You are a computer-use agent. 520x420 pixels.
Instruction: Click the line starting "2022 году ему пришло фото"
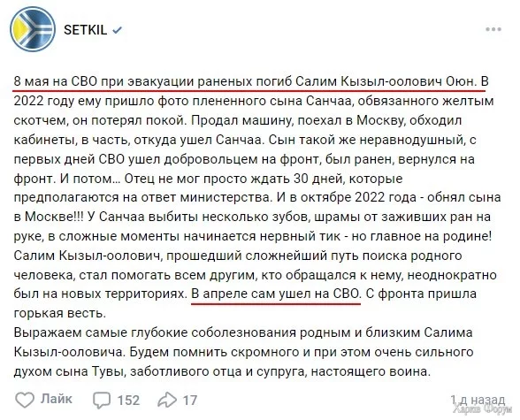point(254,101)
